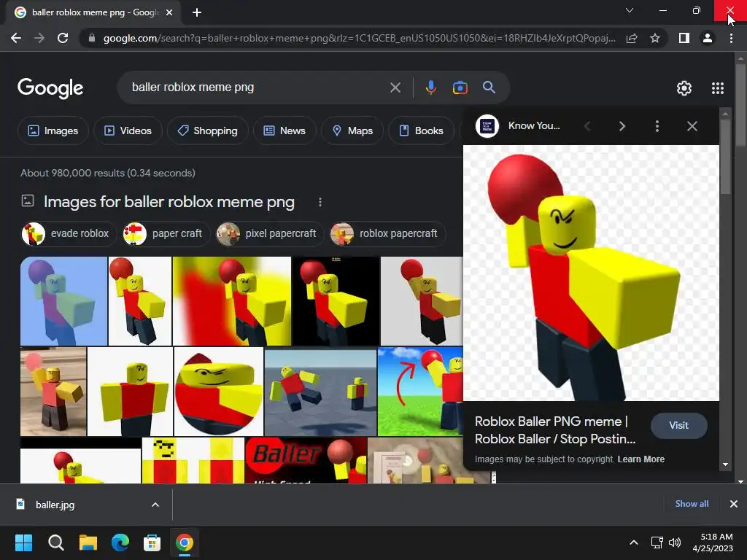This screenshot has height=560, width=747.
Task: Close the baller roblox meme png tab
Action: pos(169,12)
